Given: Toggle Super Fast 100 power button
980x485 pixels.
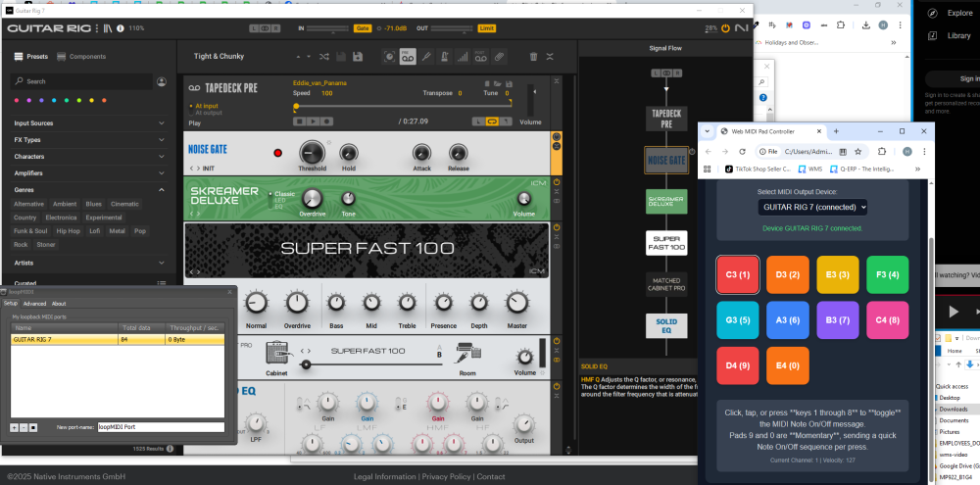Looking at the screenshot, I should [557, 227].
